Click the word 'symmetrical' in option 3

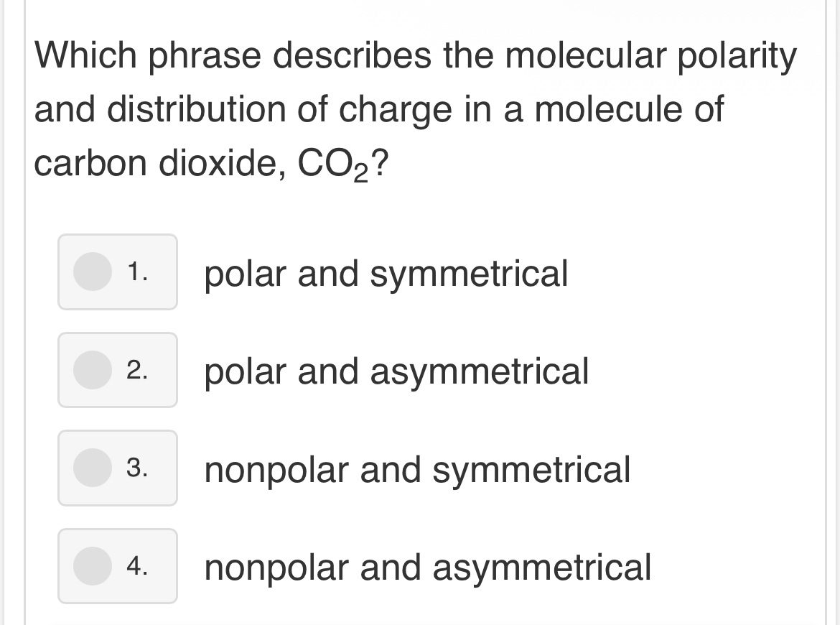pos(531,469)
